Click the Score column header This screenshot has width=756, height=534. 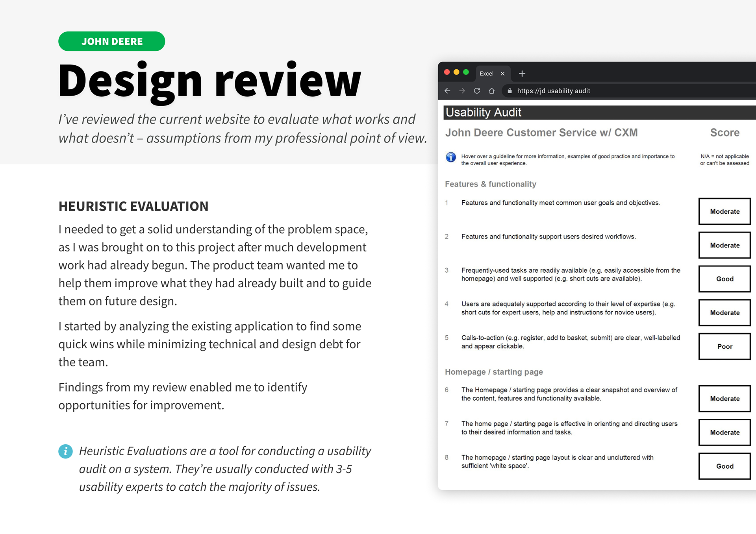coord(724,133)
